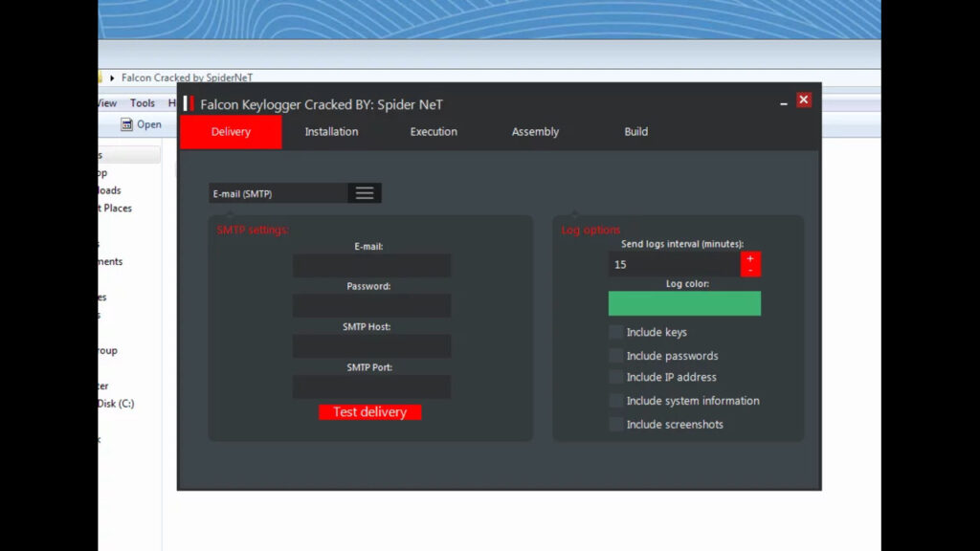Screen dimensions: 980x551
Task: Click into the Password field
Action: [371, 305]
